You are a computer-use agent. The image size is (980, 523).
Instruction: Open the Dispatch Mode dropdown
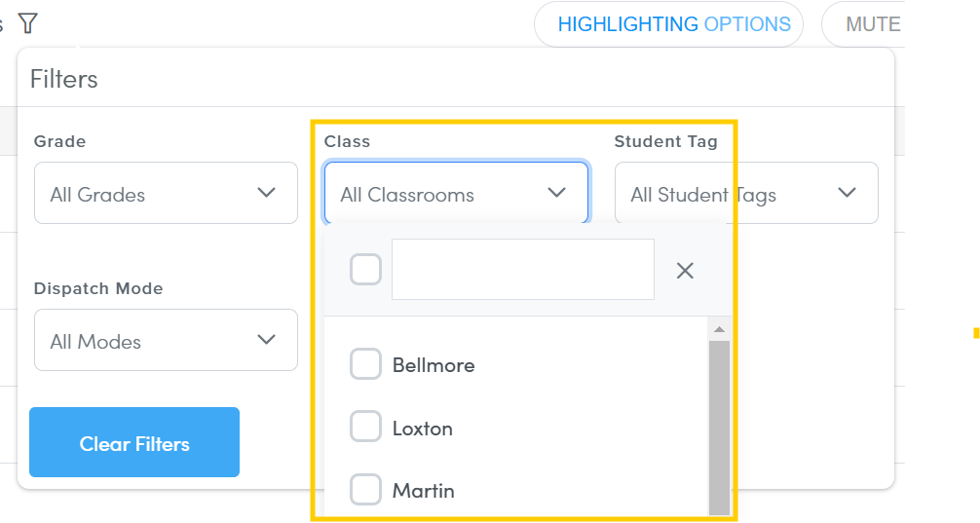pyautogui.click(x=166, y=340)
